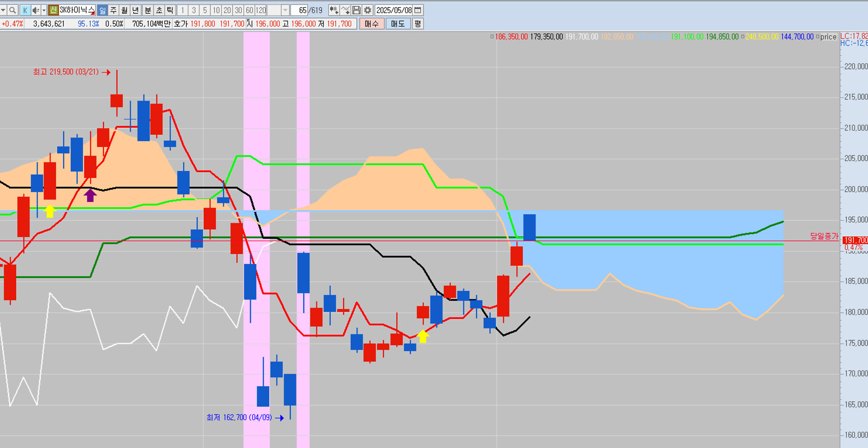
Task: Select the 1 interval button
Action: 183,10
